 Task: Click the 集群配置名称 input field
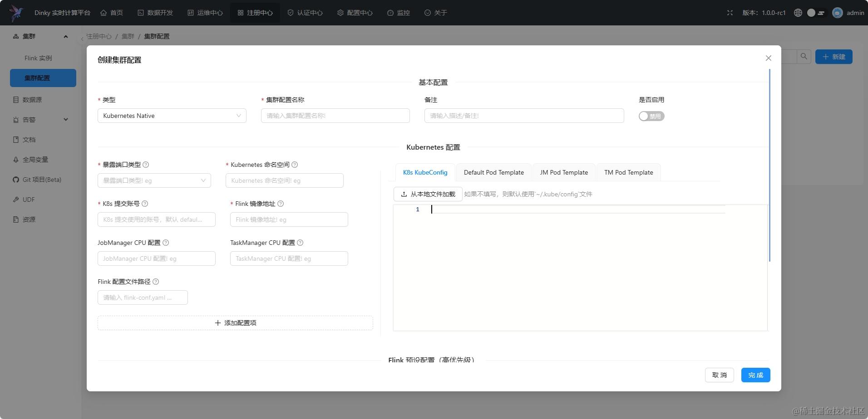(x=335, y=116)
